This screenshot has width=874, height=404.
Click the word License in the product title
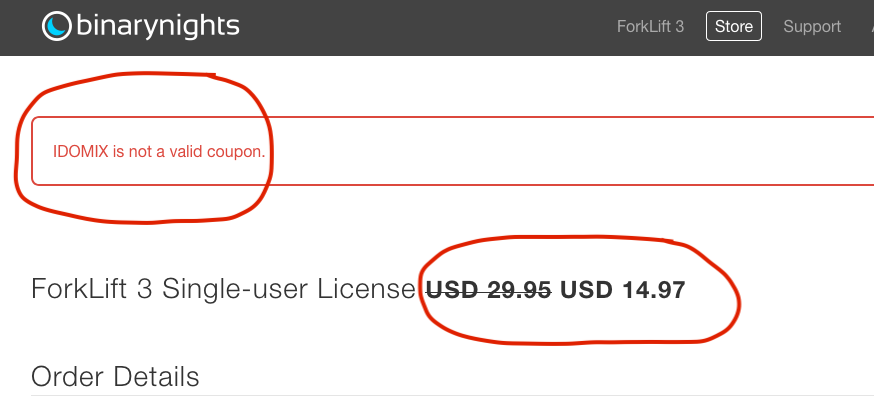(367, 289)
